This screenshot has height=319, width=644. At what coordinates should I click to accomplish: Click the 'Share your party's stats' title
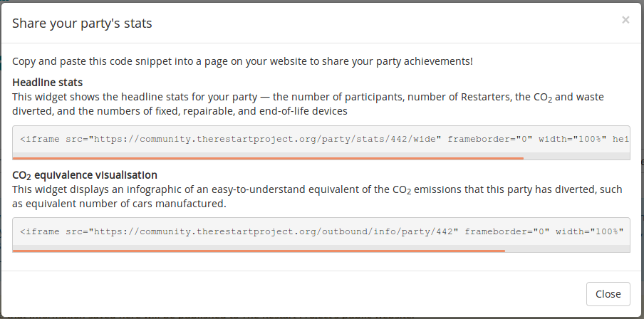coord(82,23)
